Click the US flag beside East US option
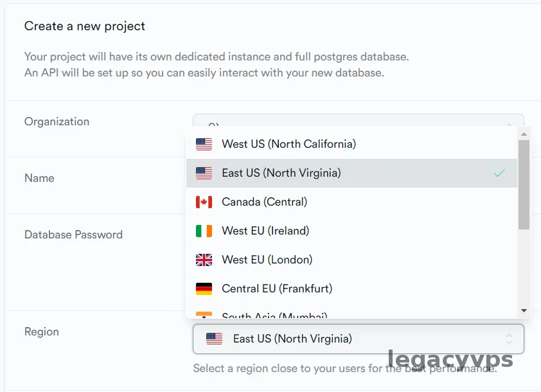 204,173
